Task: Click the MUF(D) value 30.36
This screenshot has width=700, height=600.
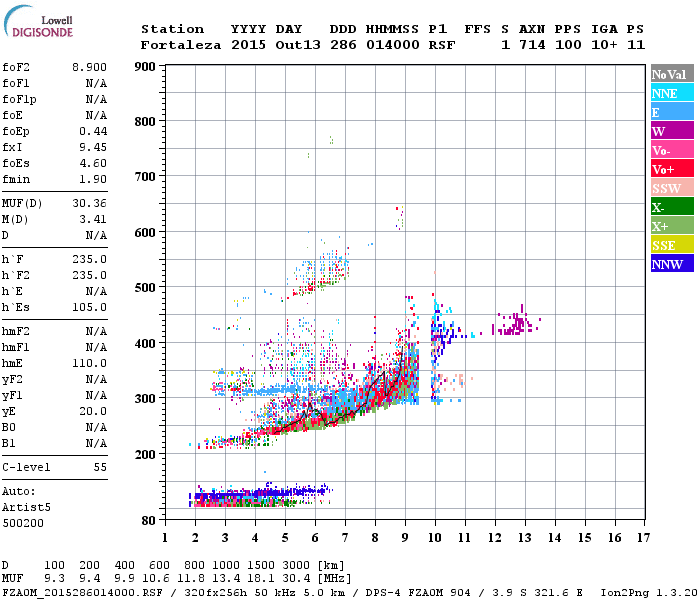Action: click(89, 204)
